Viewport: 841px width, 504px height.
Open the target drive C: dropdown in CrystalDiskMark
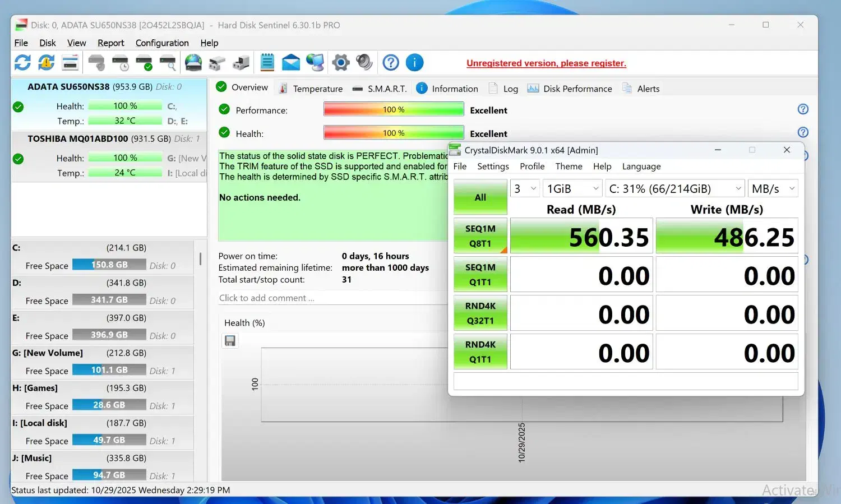[674, 188]
